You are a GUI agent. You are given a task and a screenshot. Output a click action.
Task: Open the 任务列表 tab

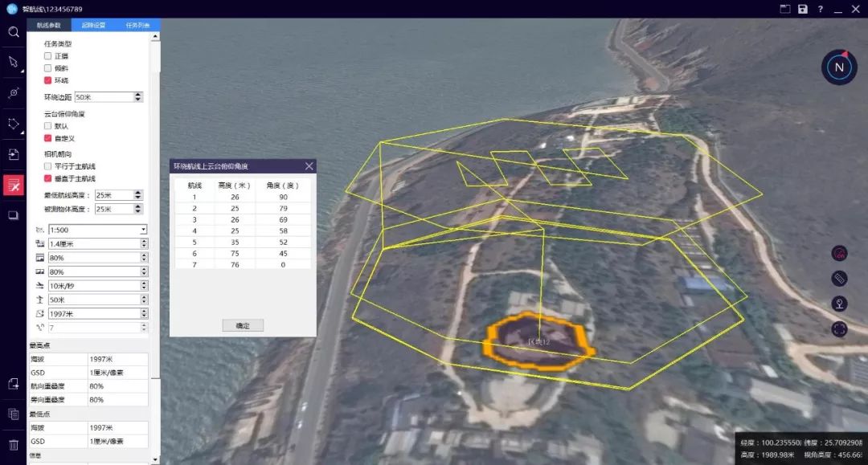(x=137, y=25)
